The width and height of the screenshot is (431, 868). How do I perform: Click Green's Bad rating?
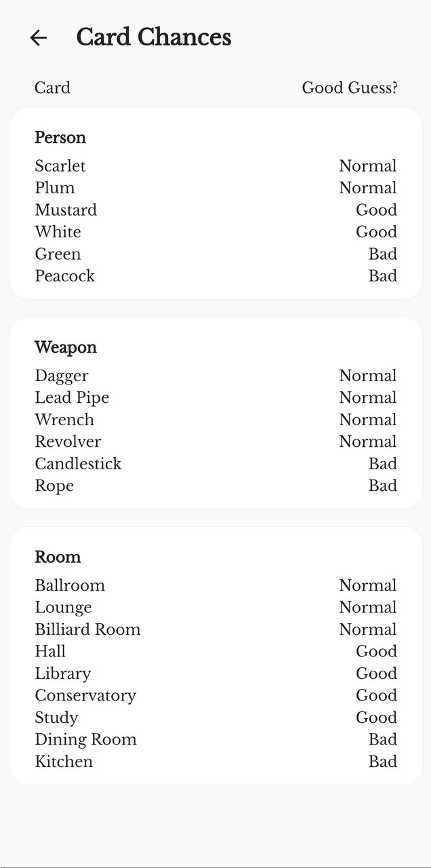click(x=383, y=254)
